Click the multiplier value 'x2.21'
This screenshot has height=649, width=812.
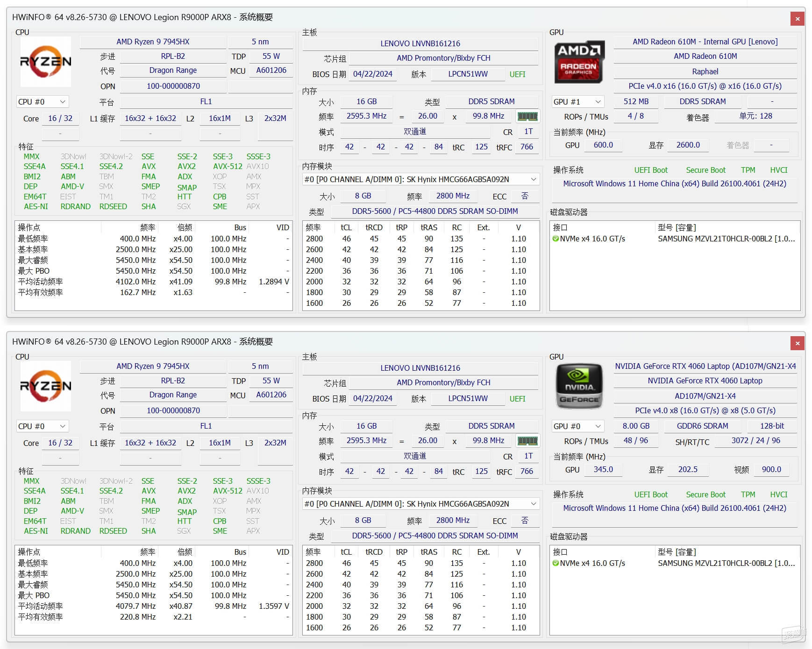click(183, 617)
